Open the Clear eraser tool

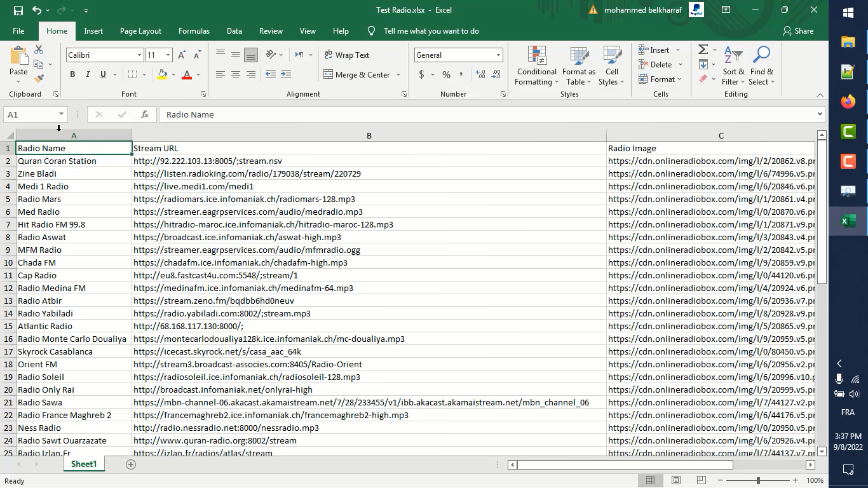click(703, 79)
